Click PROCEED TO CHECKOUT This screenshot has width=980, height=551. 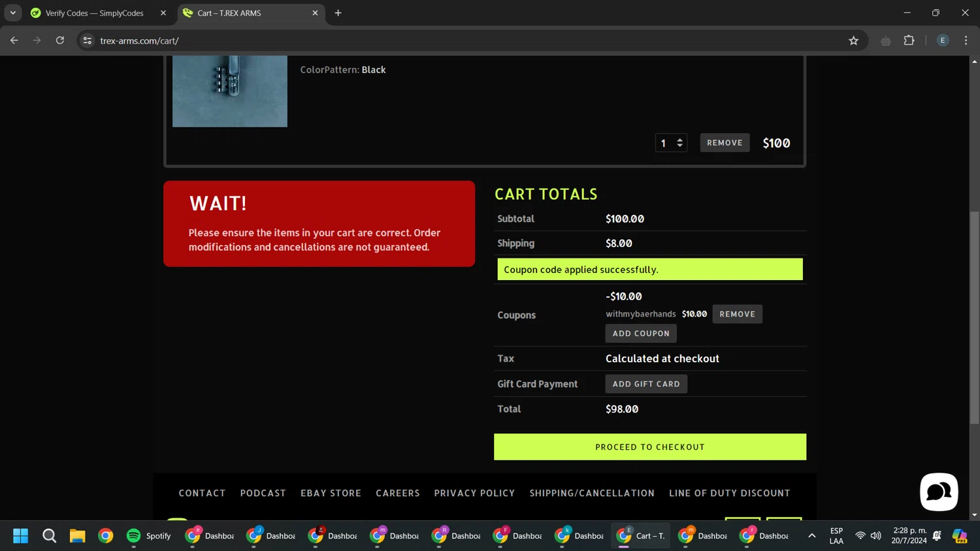650,447
